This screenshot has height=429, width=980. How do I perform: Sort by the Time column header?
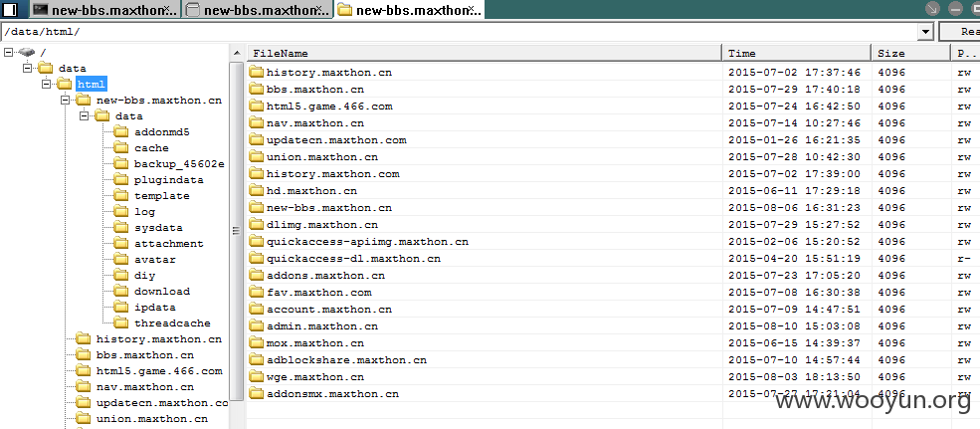tap(797, 53)
